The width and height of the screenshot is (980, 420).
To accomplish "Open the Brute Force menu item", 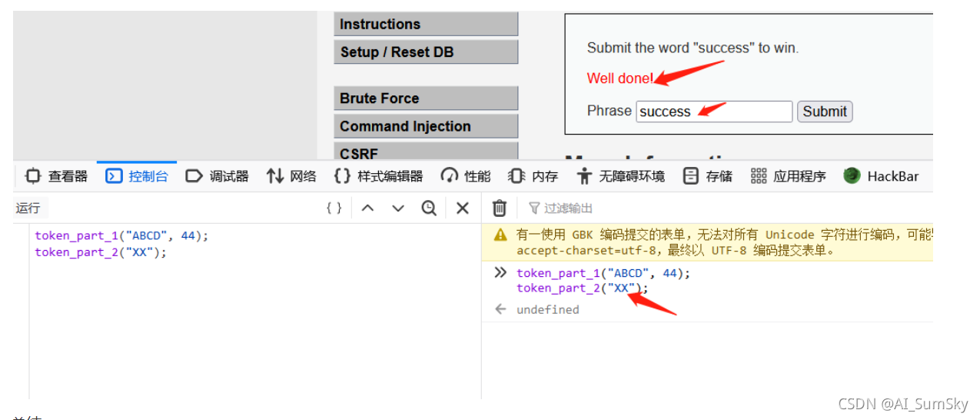I will (x=426, y=98).
